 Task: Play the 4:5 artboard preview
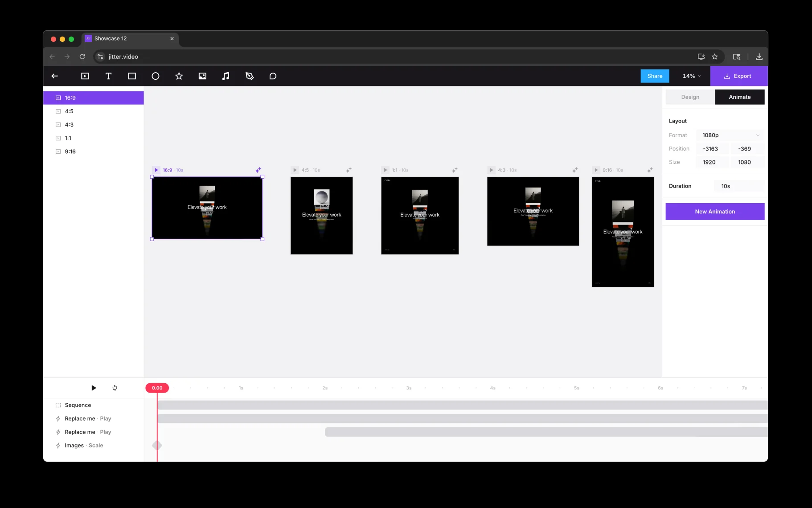pos(295,170)
